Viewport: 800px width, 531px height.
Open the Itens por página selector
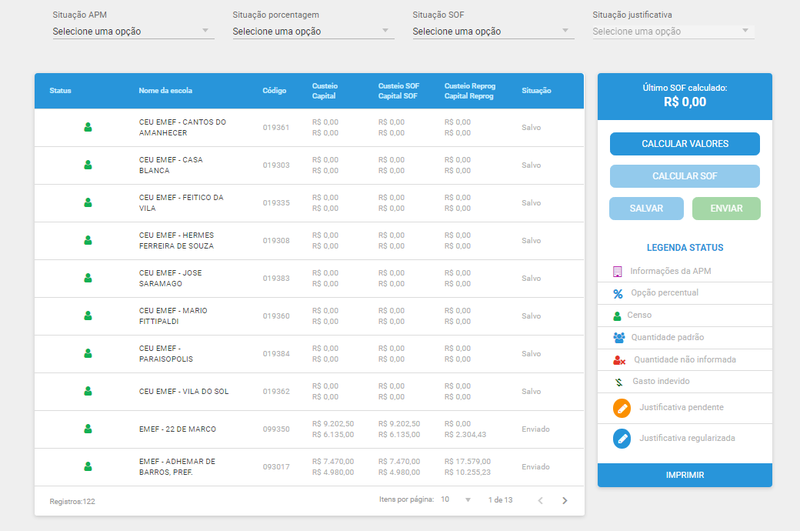click(x=455, y=500)
